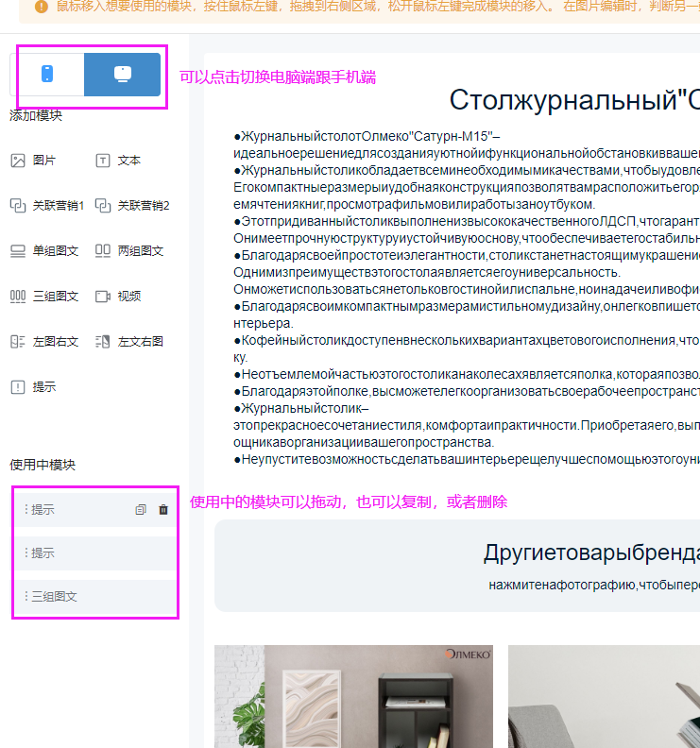
Task: Delete the first 提示 module in use
Action: [163, 509]
